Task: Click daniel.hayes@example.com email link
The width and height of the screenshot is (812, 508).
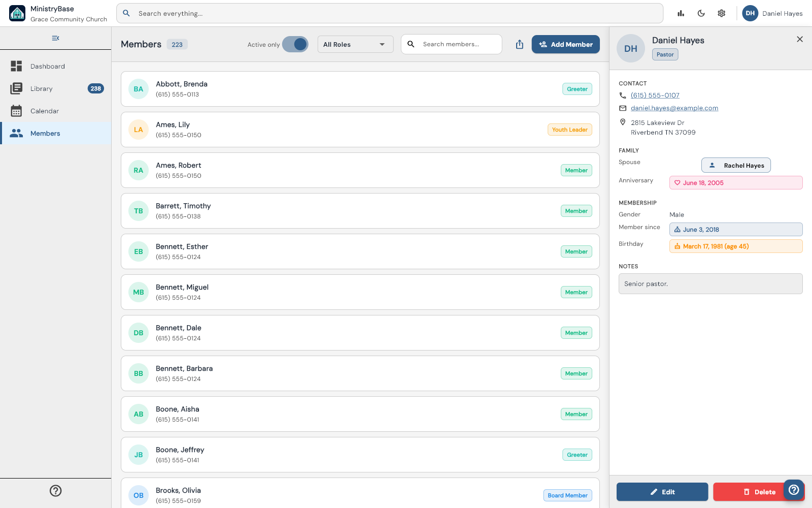Action: [x=674, y=108]
